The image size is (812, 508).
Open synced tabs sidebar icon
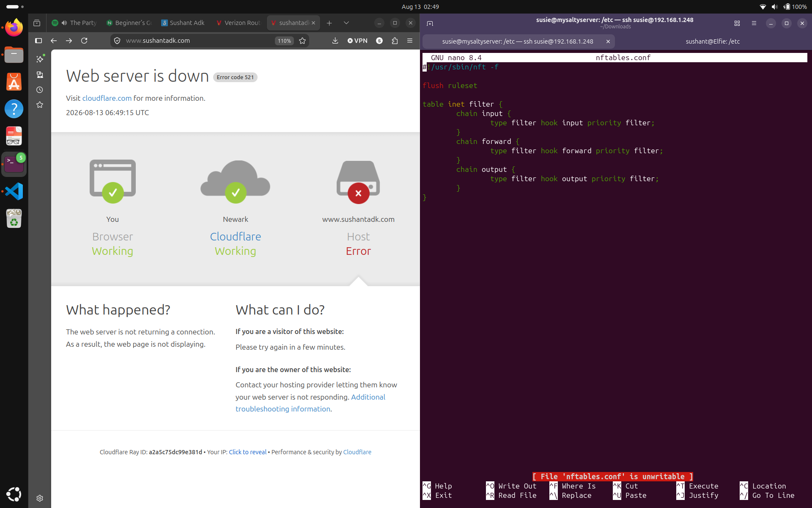(x=40, y=75)
